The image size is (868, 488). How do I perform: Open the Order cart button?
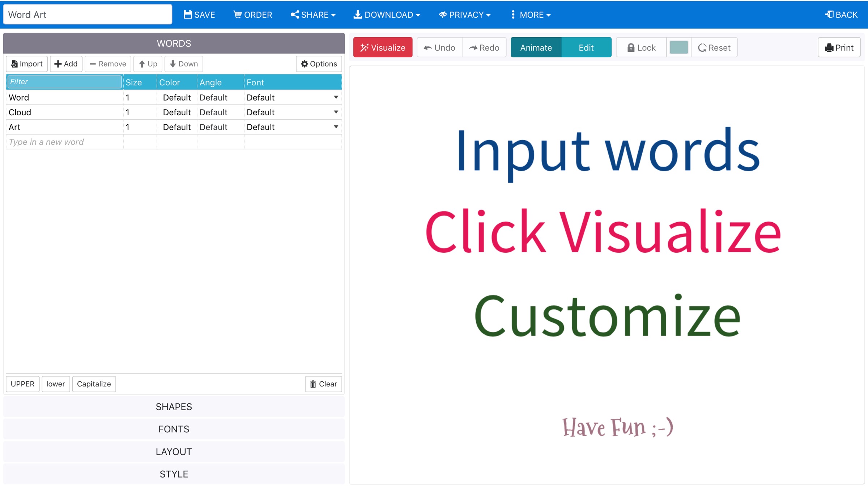point(252,14)
